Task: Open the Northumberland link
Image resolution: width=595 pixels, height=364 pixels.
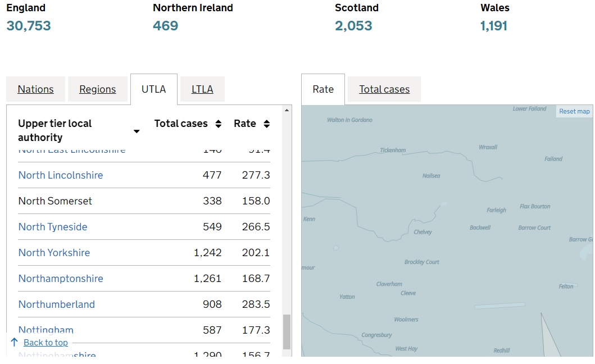Action: coord(56,304)
